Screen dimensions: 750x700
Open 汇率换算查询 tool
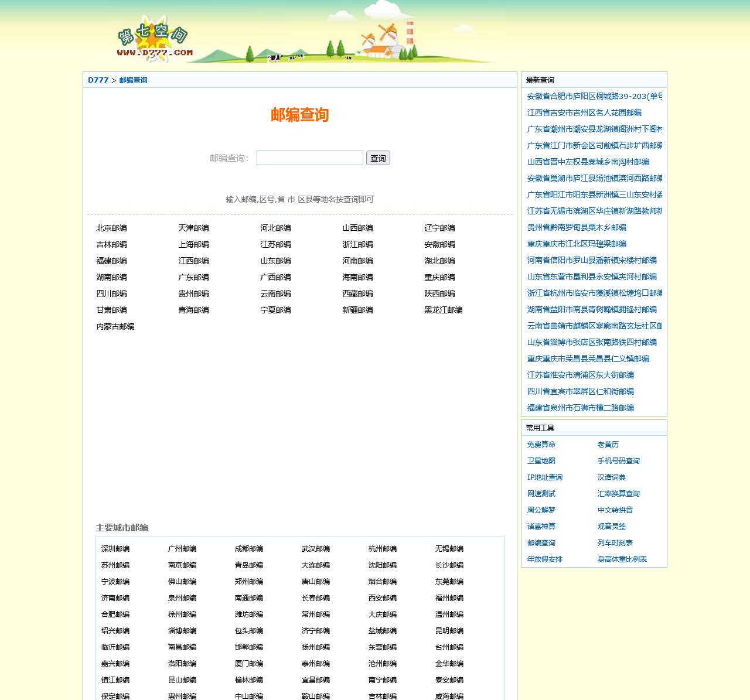pyautogui.click(x=618, y=493)
